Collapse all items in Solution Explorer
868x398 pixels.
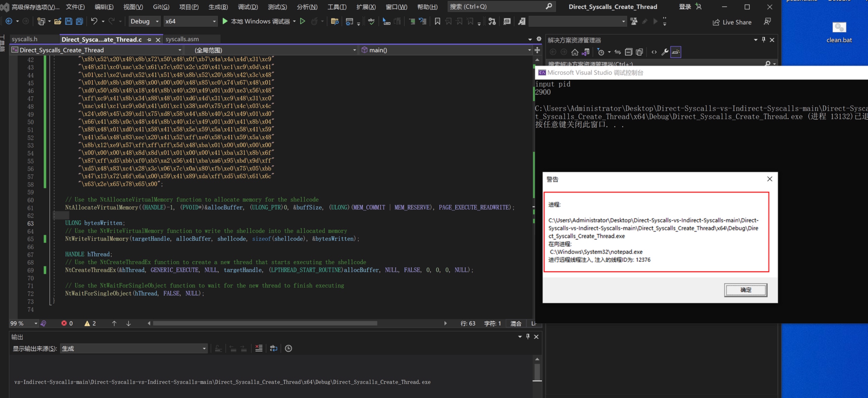(x=628, y=52)
